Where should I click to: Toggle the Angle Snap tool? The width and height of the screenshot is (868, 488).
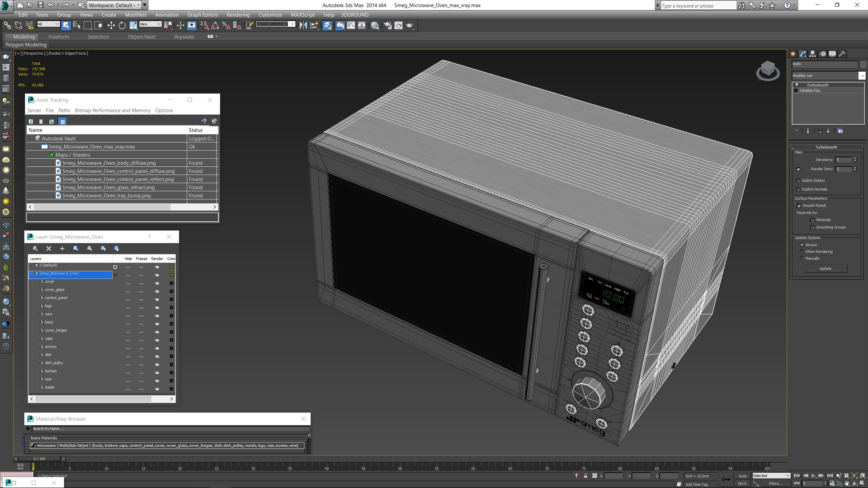pos(215,25)
